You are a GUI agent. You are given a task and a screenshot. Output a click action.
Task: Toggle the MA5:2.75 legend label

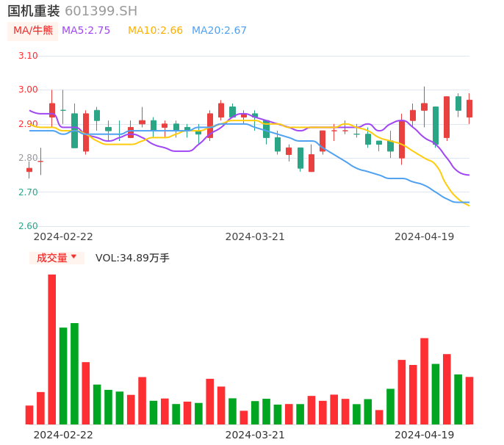pyautogui.click(x=86, y=31)
